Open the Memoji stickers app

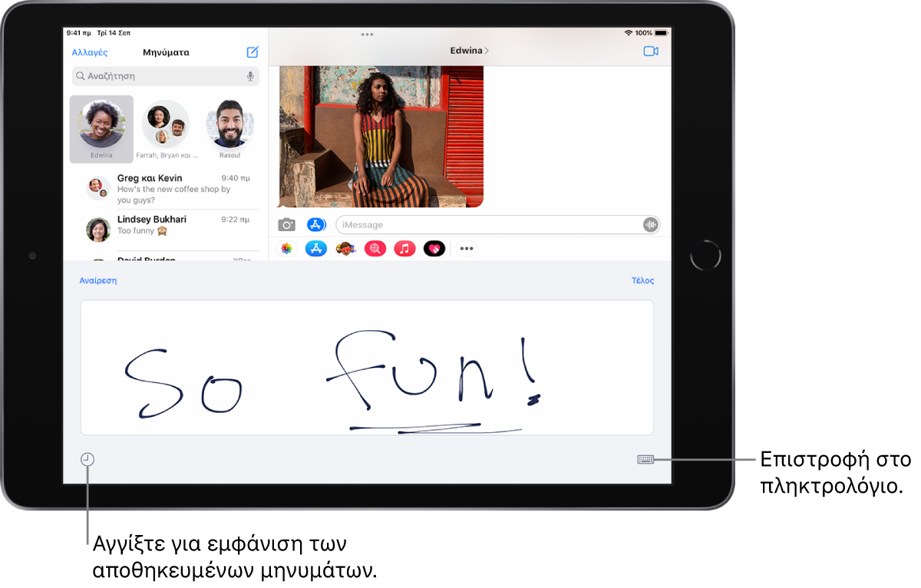click(x=345, y=249)
